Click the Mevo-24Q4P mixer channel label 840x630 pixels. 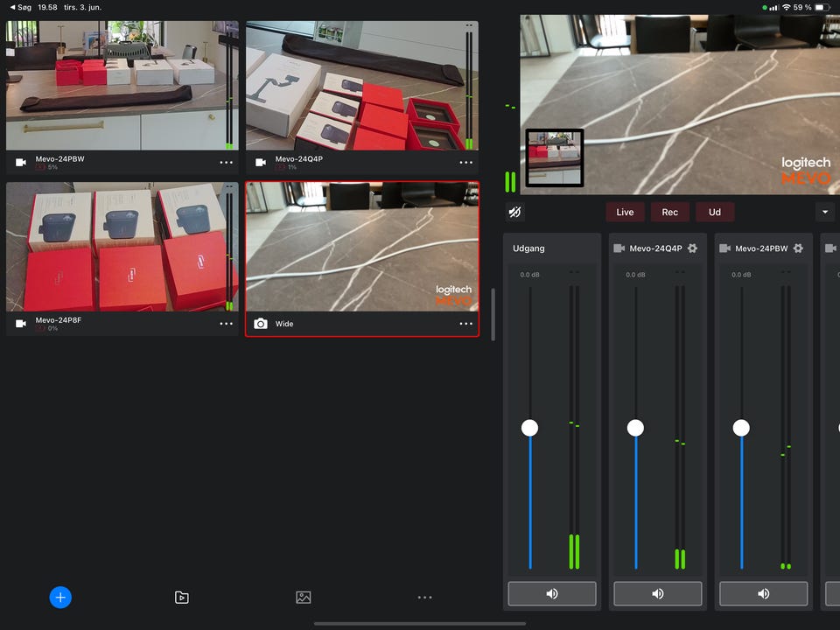(x=655, y=248)
